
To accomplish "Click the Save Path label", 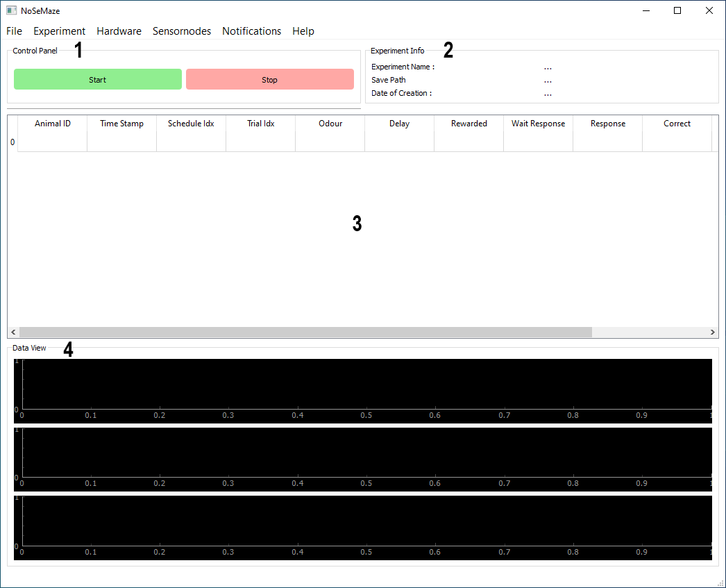I will 389,80.
